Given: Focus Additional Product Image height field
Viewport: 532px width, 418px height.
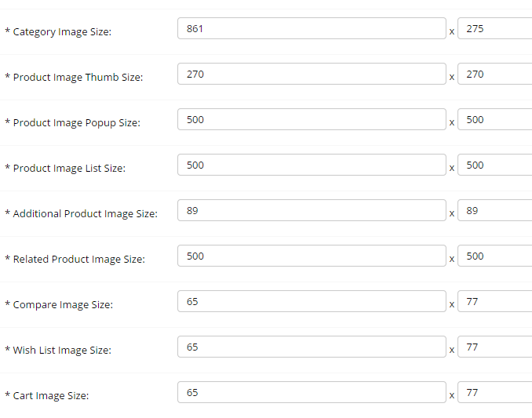Looking at the screenshot, I should (x=495, y=211).
